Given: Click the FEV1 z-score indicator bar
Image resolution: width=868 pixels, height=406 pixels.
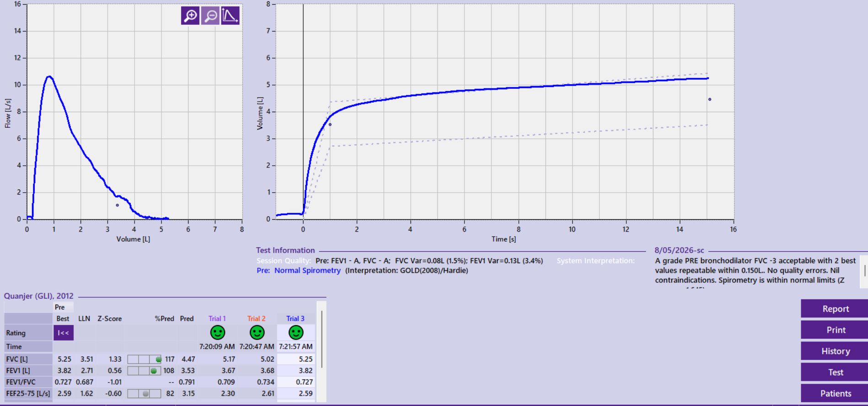Looking at the screenshot, I should coord(144,371).
